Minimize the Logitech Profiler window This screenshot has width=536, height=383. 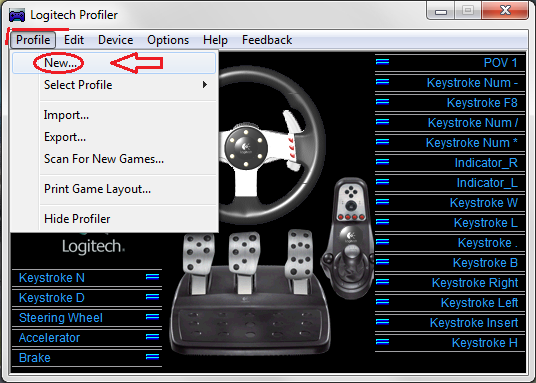(x=441, y=11)
